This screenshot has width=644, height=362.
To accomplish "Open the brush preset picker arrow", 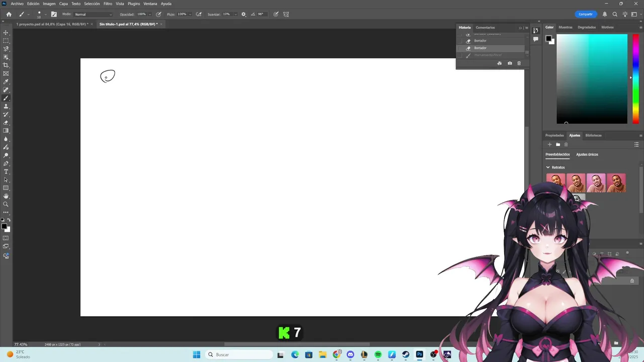I will click(46, 14).
